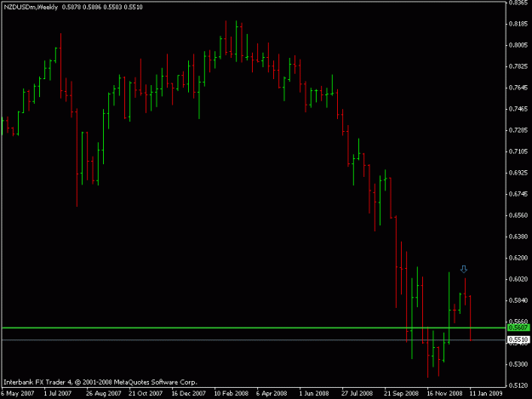Click the 1 Jul 2007 date label
Viewport: 532px width, 399px height.
58,393
